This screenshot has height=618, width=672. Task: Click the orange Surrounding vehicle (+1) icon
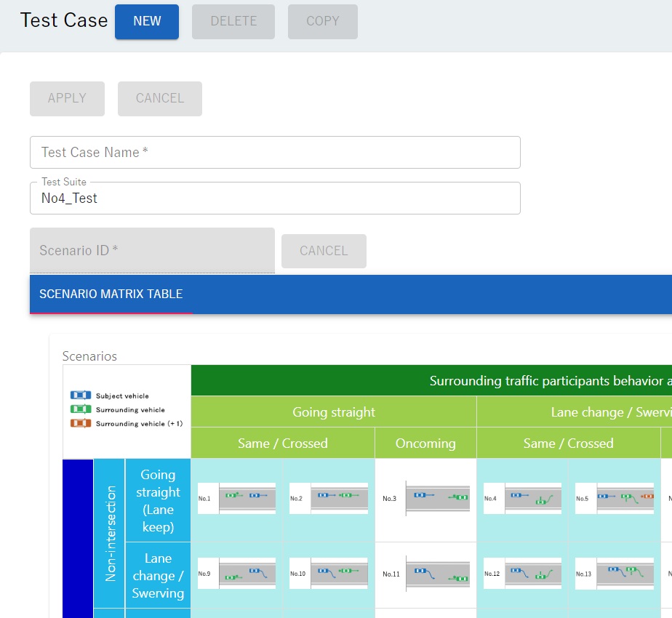[x=80, y=423]
